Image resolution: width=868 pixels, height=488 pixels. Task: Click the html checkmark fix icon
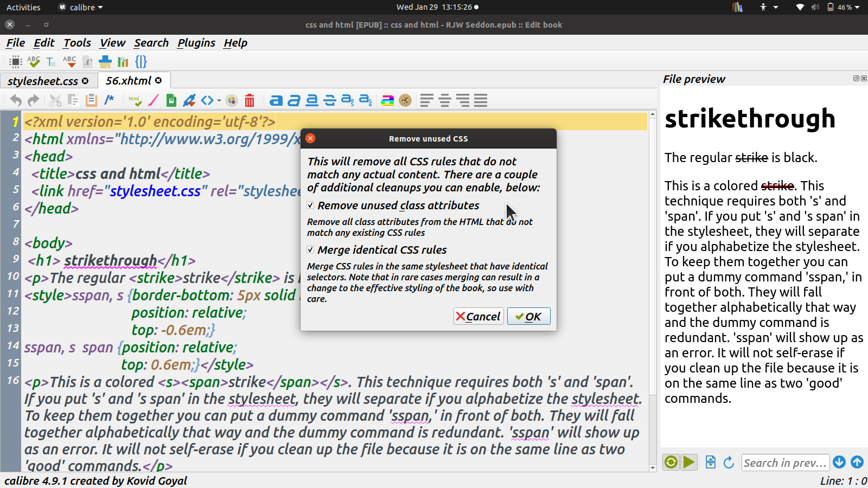[135, 100]
